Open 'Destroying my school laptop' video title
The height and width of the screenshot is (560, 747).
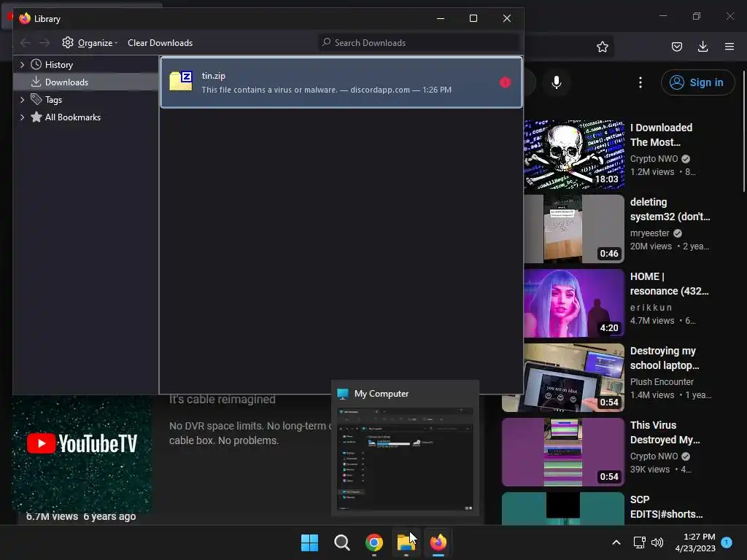coord(665,358)
